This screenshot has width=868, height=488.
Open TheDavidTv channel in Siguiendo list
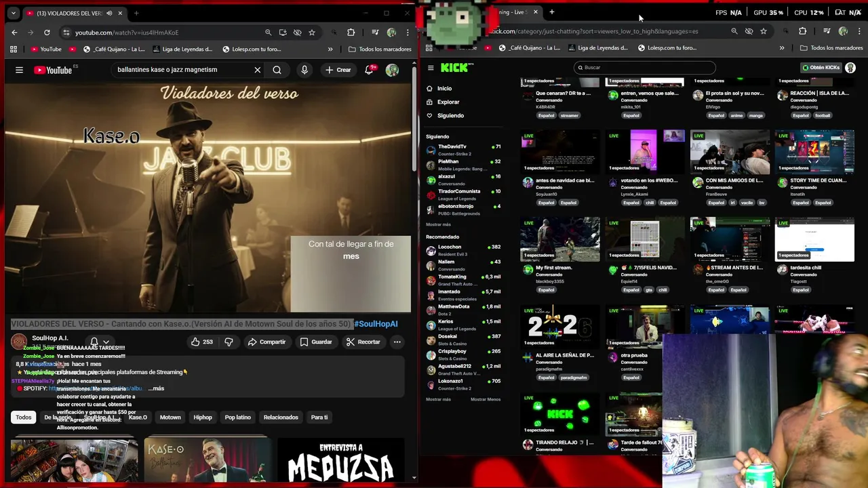pyautogui.click(x=463, y=150)
